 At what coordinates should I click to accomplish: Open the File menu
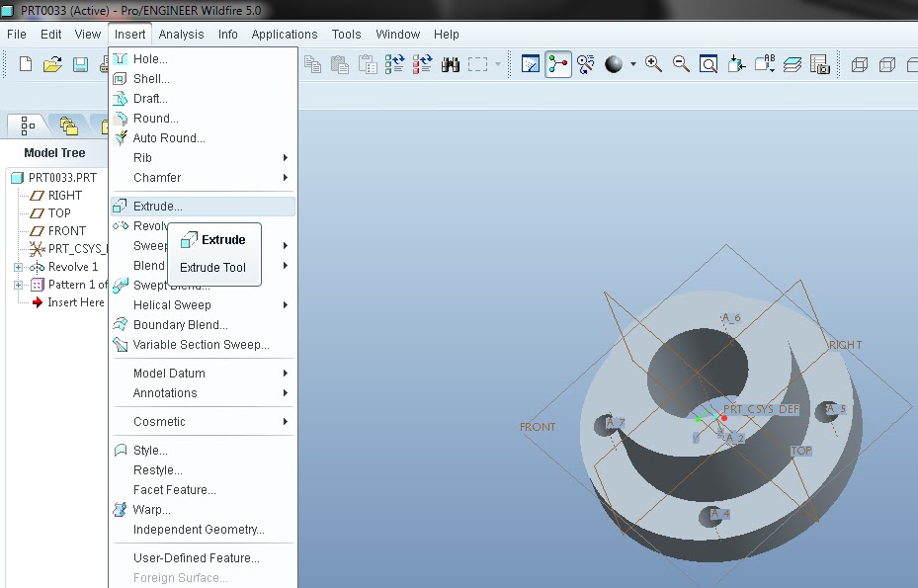click(17, 34)
